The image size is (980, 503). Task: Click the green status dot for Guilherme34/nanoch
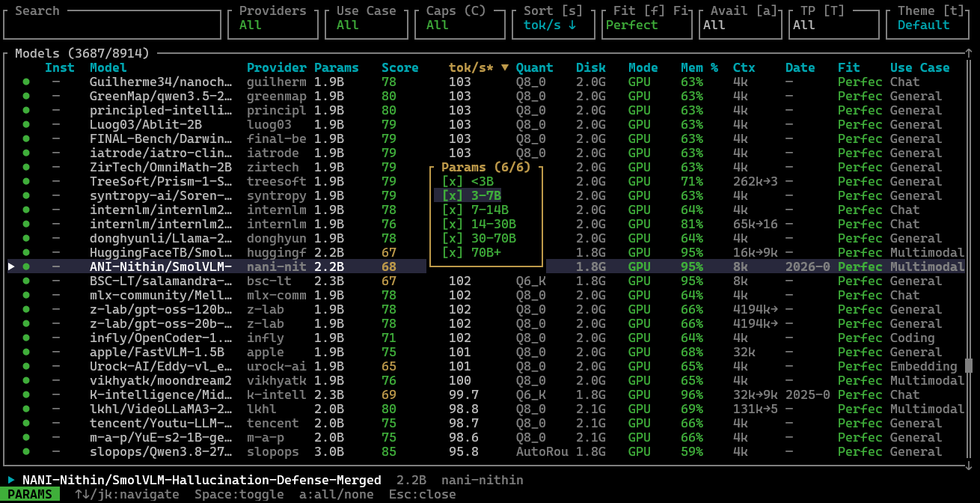pyautogui.click(x=26, y=82)
